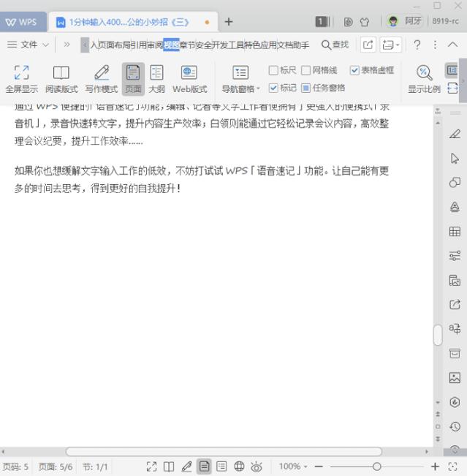Viewport: 467px width, 476px height.
Task: Toggle eye protection mode icon
Action: click(257, 466)
